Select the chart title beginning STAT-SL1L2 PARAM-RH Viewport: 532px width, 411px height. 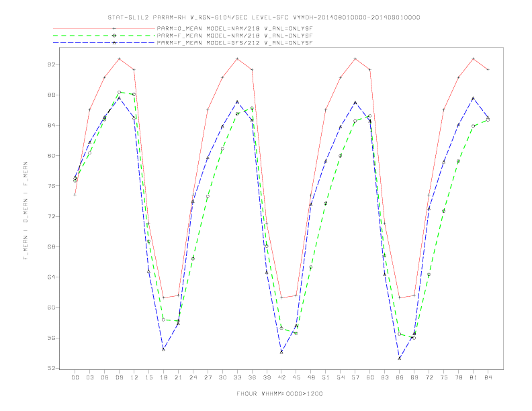coord(263,17)
